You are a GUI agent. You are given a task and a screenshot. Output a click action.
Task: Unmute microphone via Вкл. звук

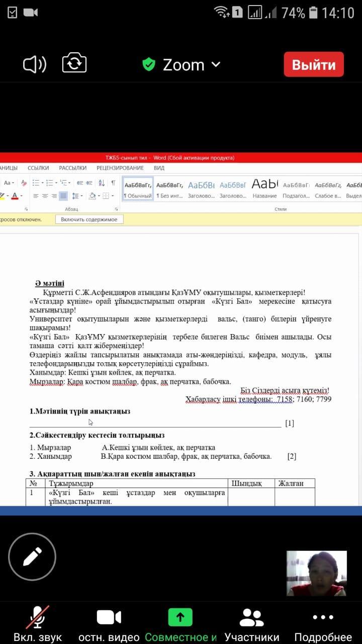pyautogui.click(x=37, y=624)
